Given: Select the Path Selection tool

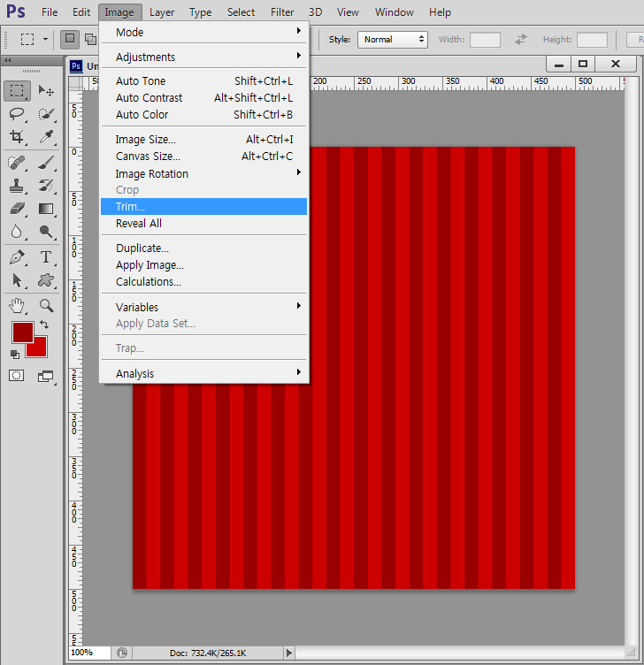Looking at the screenshot, I should tap(17, 280).
